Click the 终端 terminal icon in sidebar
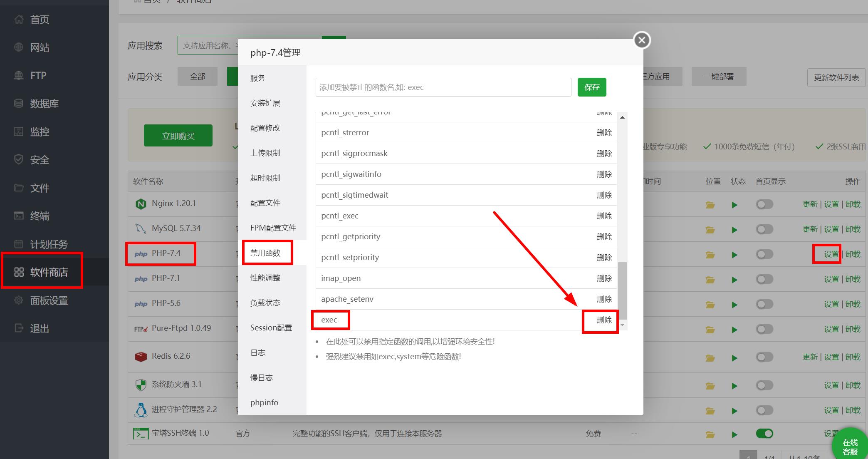 pyautogui.click(x=19, y=216)
